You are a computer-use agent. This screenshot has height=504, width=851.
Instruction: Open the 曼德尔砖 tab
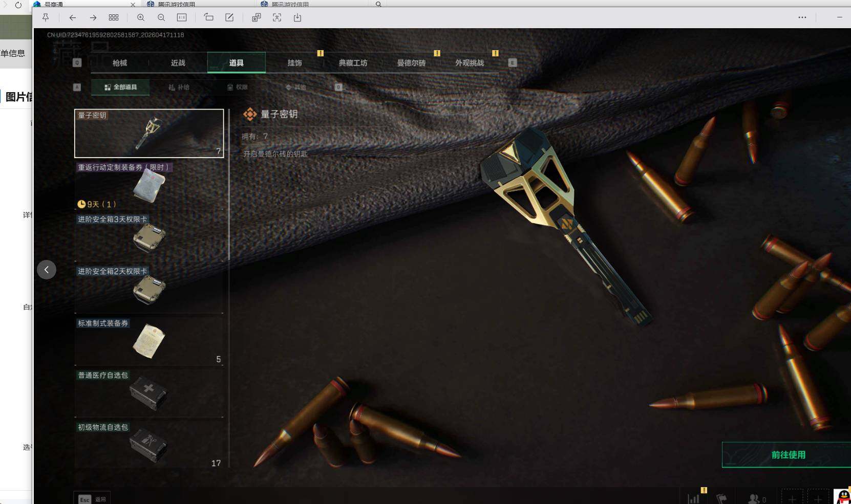(411, 63)
